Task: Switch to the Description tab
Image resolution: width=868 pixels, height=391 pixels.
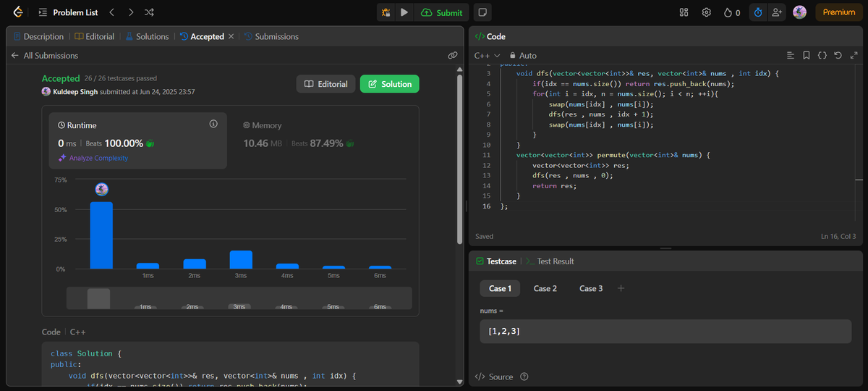Action: pos(38,36)
